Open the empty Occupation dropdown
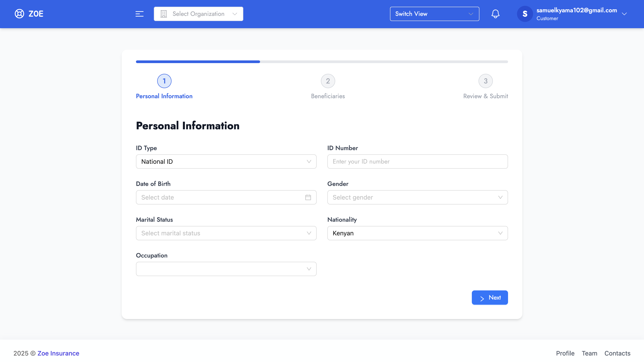Viewport: 644px width, 362px height. (x=226, y=269)
